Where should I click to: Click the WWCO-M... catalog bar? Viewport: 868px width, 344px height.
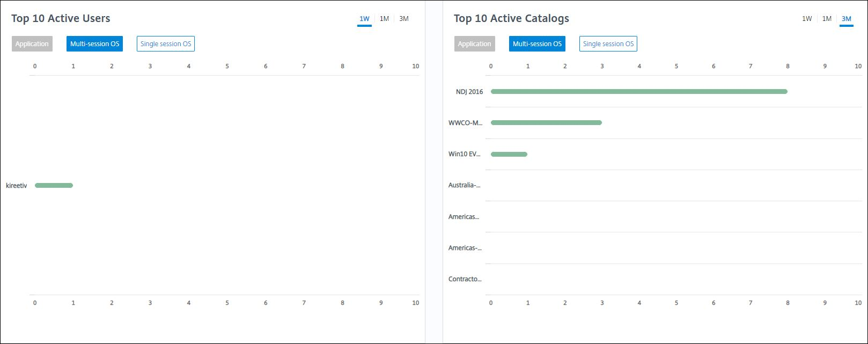pos(546,123)
